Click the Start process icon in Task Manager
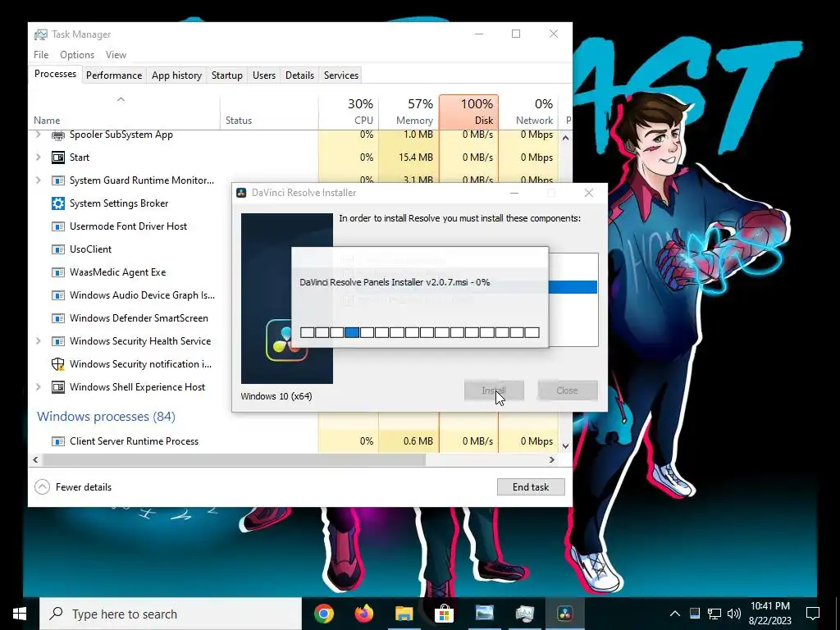 pyautogui.click(x=58, y=157)
